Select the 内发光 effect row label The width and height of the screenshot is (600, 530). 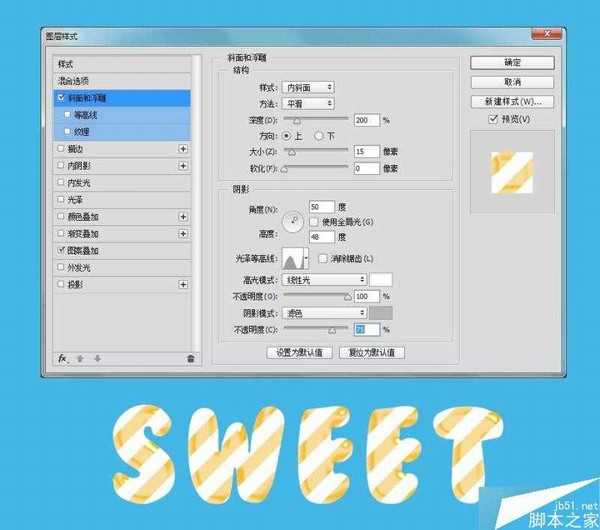[x=79, y=183]
